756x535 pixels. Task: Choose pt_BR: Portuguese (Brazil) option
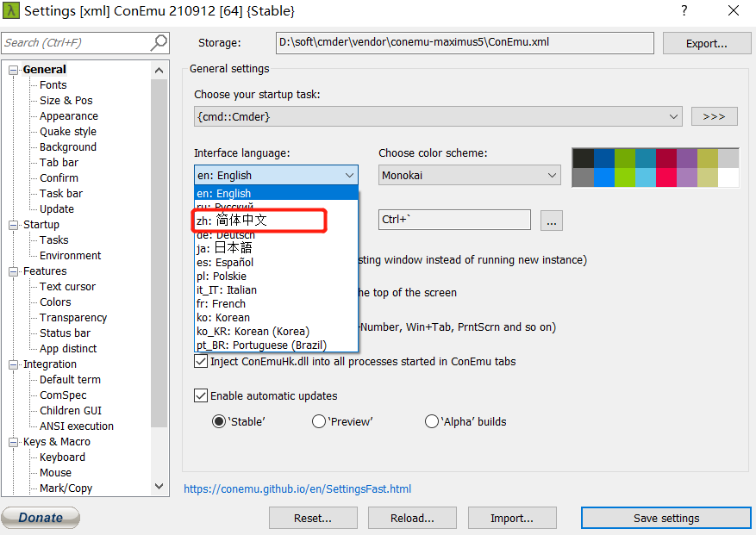(276, 345)
